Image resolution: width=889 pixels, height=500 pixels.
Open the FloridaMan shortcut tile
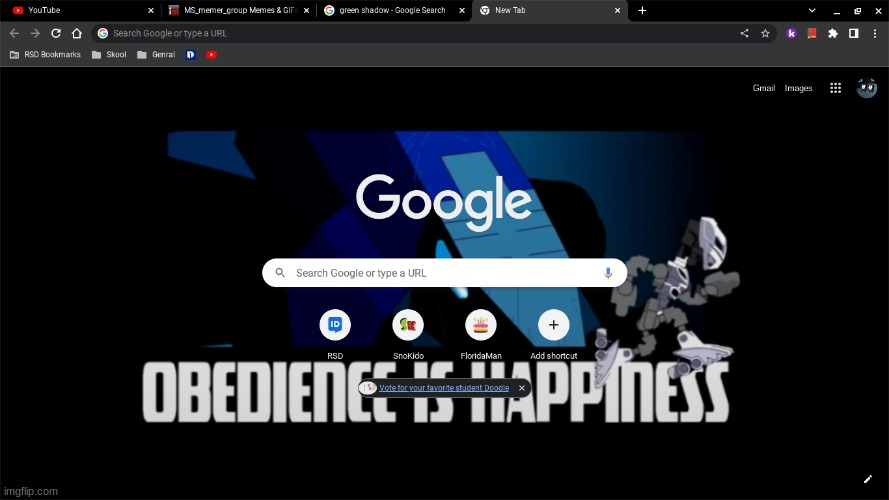(481, 334)
